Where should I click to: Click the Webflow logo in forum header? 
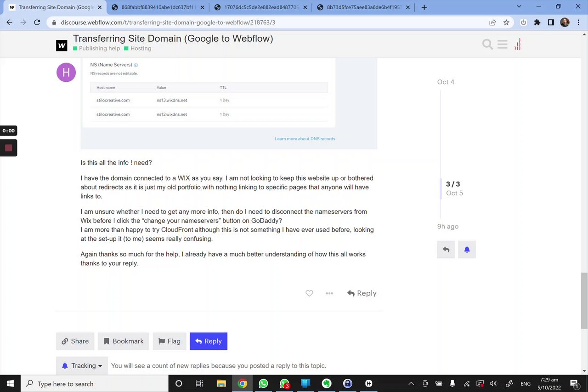(x=62, y=45)
